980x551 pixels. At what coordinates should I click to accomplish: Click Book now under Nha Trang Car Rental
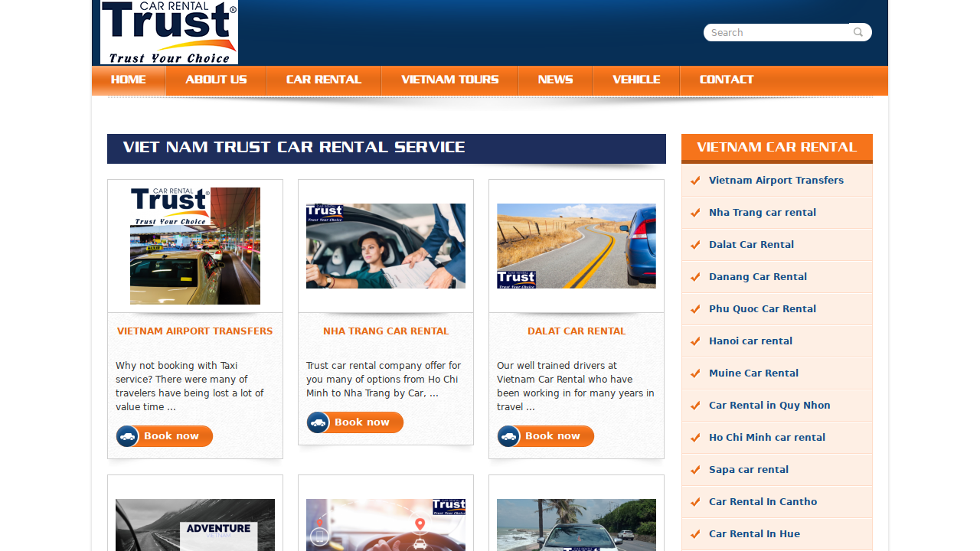point(354,422)
